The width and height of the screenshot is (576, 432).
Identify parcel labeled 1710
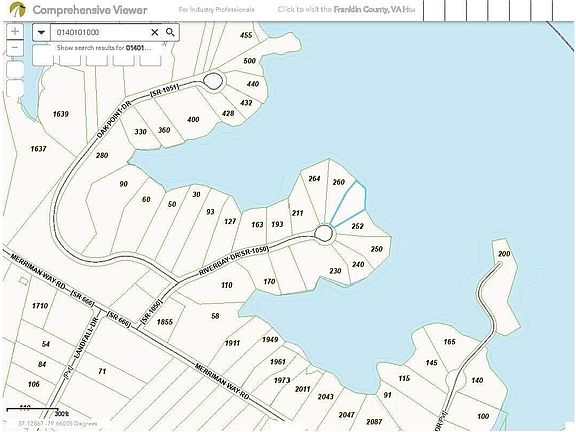point(40,306)
